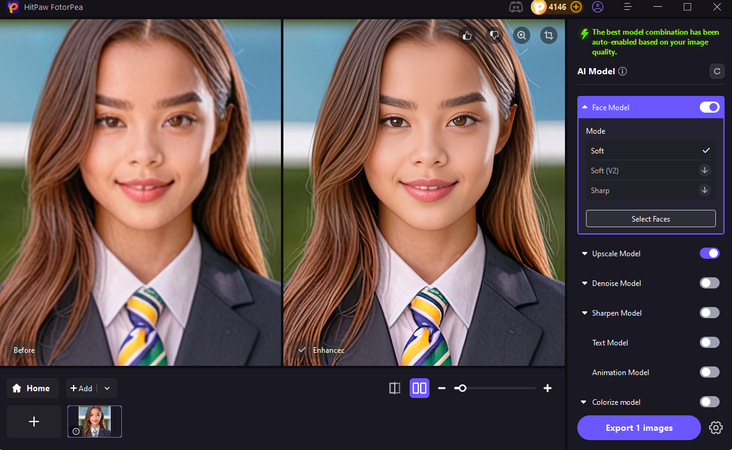
Task: Enable the Colorize model switch
Action: tap(709, 402)
